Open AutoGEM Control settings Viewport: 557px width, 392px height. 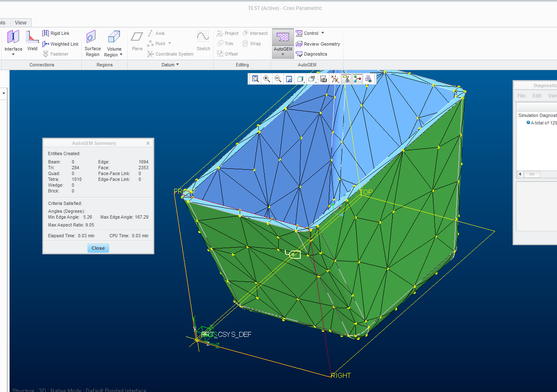pyautogui.click(x=307, y=33)
